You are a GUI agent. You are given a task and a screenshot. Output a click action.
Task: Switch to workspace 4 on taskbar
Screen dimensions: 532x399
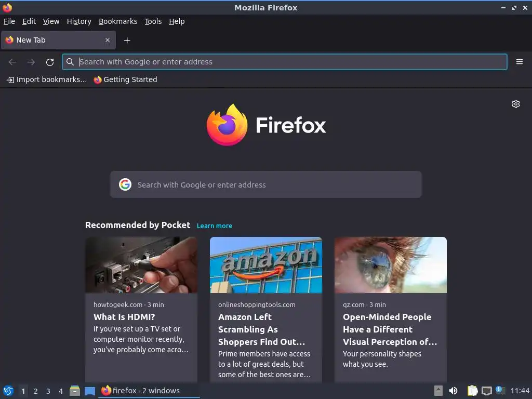61,391
